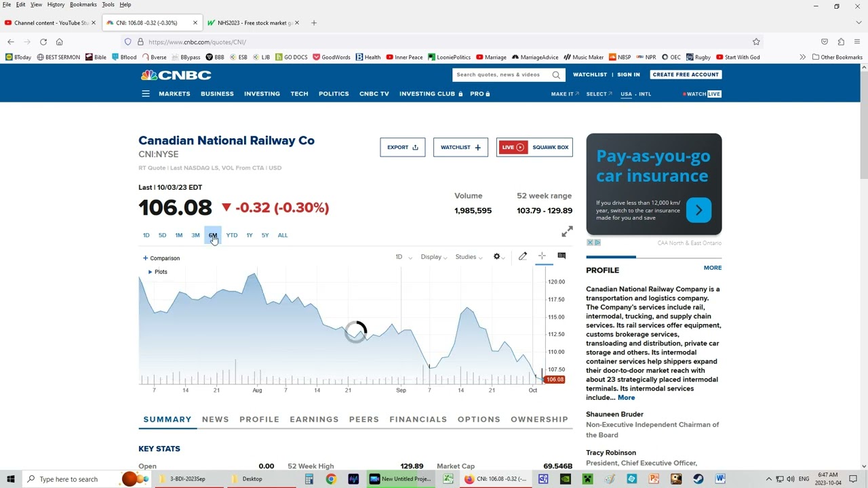Open the chart comments panel icon
This screenshot has height=488, width=868.
point(561,256)
